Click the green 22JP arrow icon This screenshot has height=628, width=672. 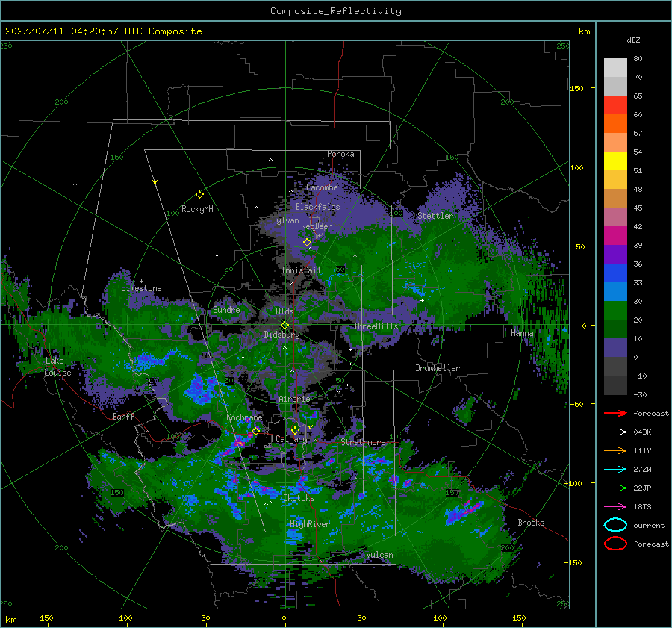click(615, 488)
